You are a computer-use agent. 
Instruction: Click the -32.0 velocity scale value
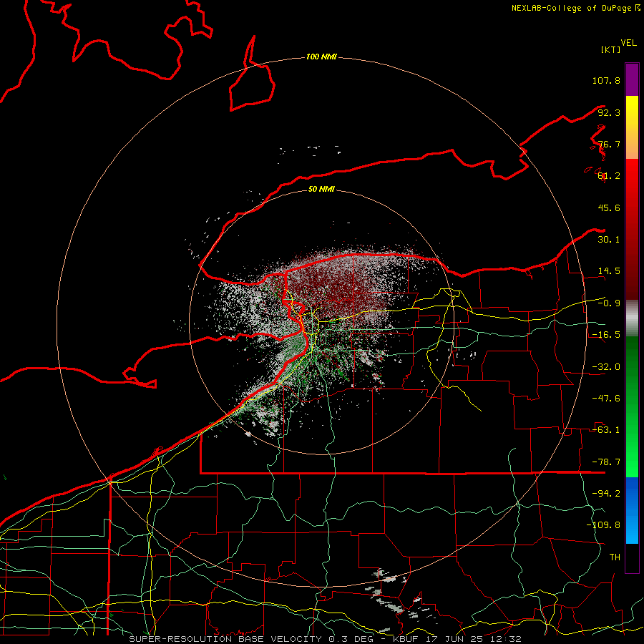(606, 367)
